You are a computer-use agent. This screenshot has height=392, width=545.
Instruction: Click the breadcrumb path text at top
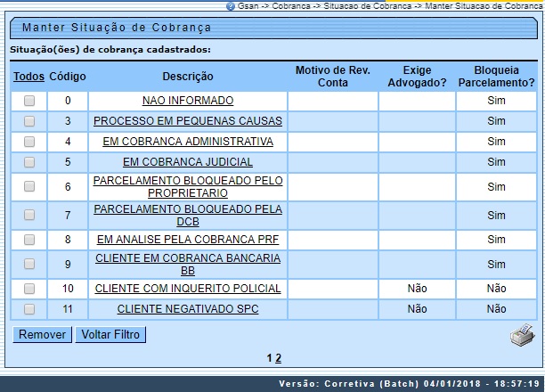(x=390, y=6)
